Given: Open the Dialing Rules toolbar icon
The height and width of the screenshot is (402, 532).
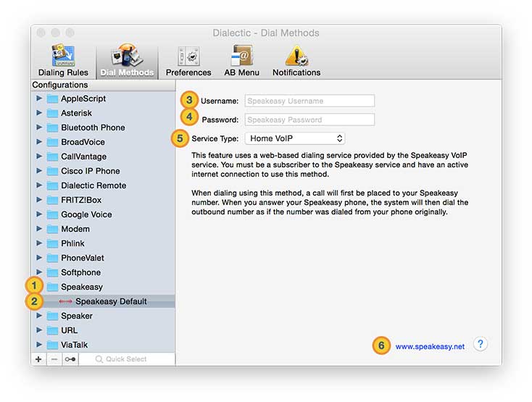Looking at the screenshot, I should point(63,55).
